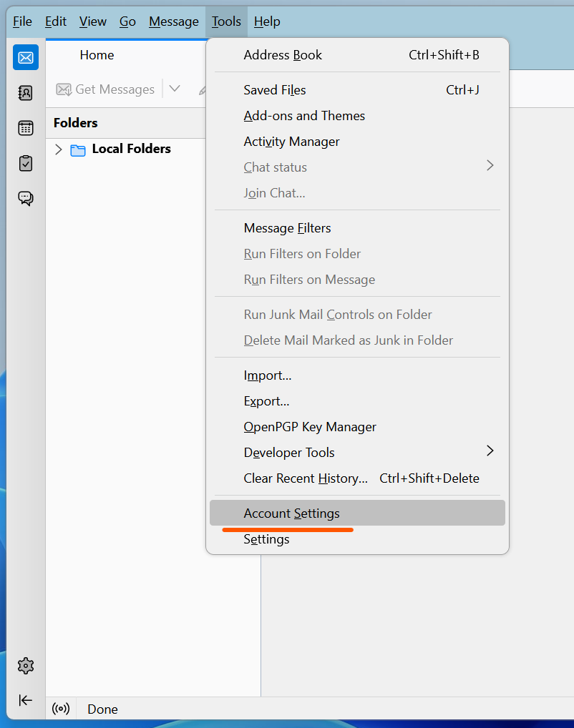Open the File menu
The image size is (574, 728).
[22, 21]
